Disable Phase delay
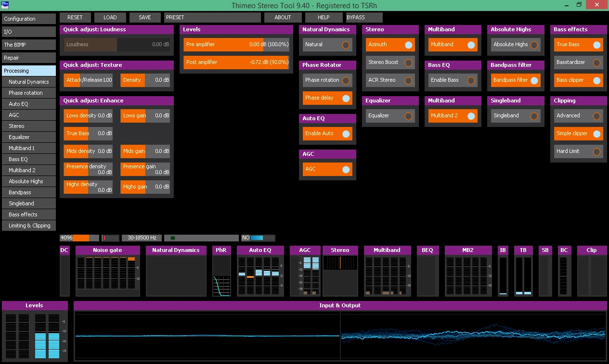Viewport: 609px width, 364px height. pyautogui.click(x=327, y=98)
